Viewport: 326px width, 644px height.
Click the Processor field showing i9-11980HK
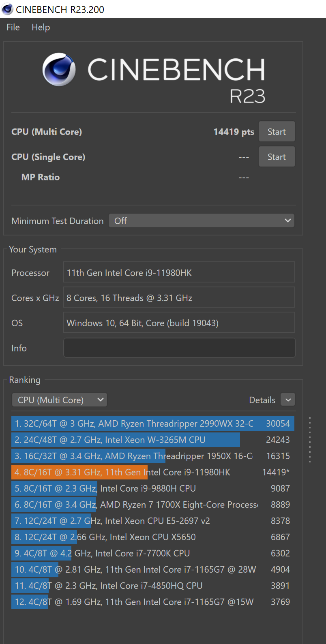[179, 273]
